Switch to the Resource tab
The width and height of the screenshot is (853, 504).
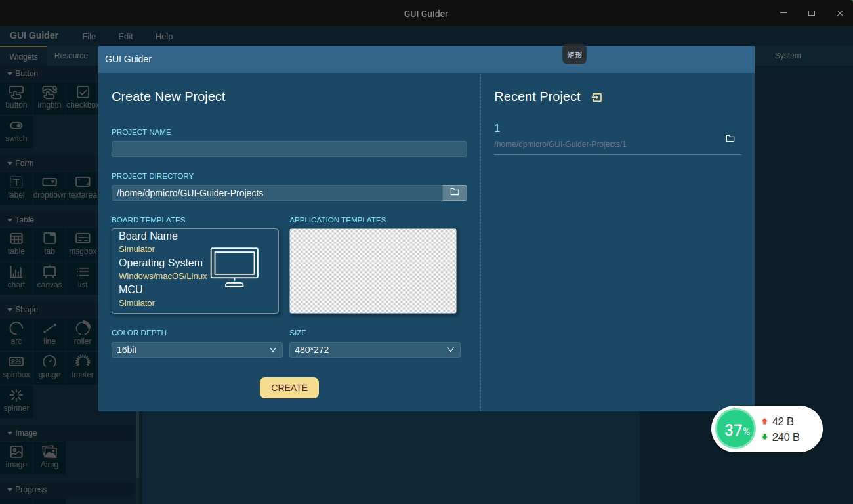(71, 56)
